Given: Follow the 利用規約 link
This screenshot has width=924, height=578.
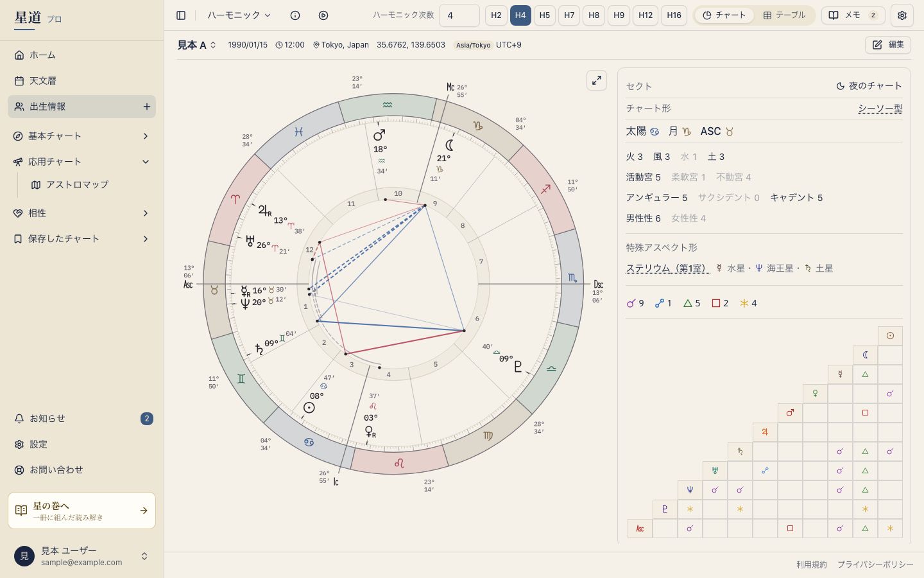Looking at the screenshot, I should tap(812, 565).
